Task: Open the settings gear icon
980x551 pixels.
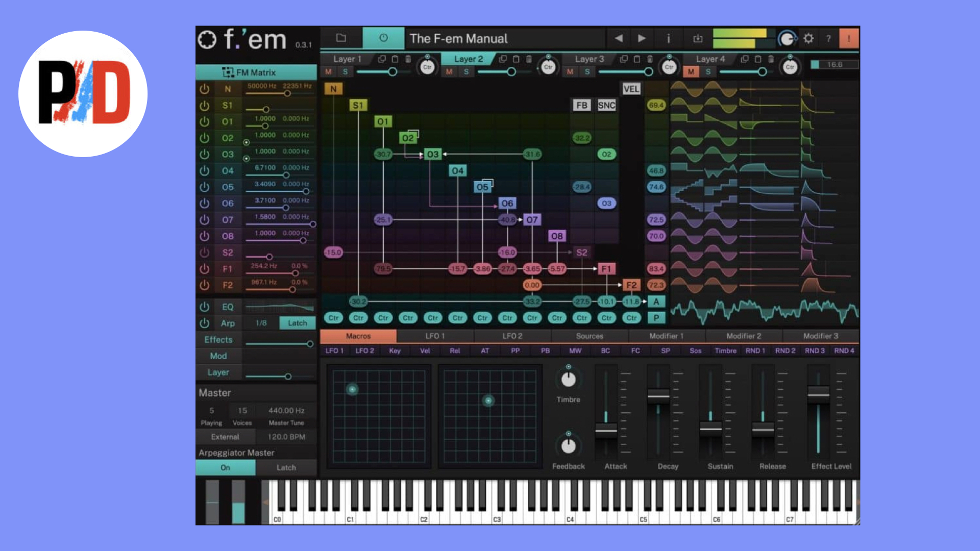Action: tap(808, 38)
